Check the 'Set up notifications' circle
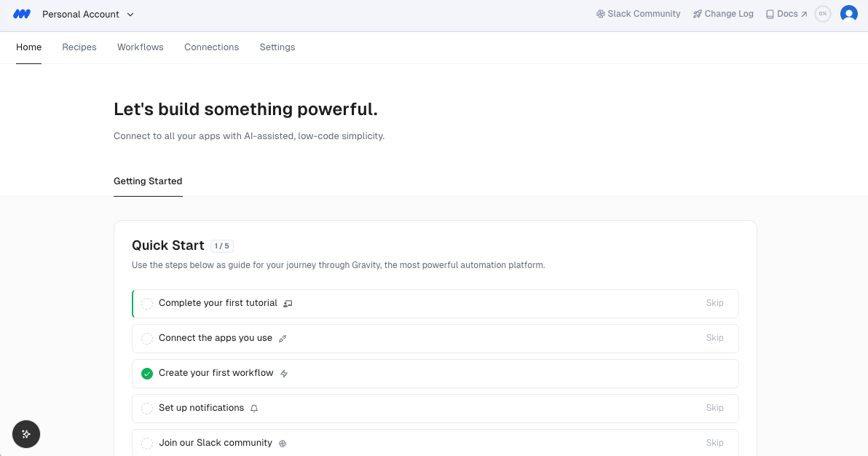 (x=146, y=409)
